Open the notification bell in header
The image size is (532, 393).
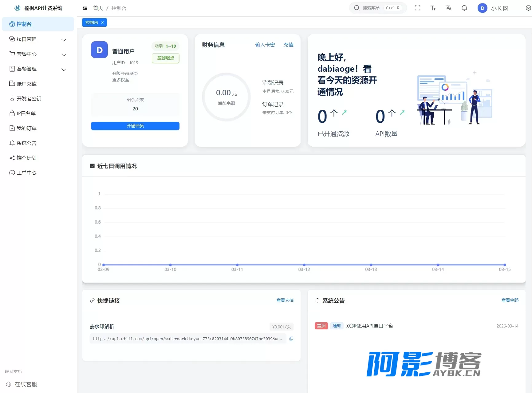(x=464, y=8)
